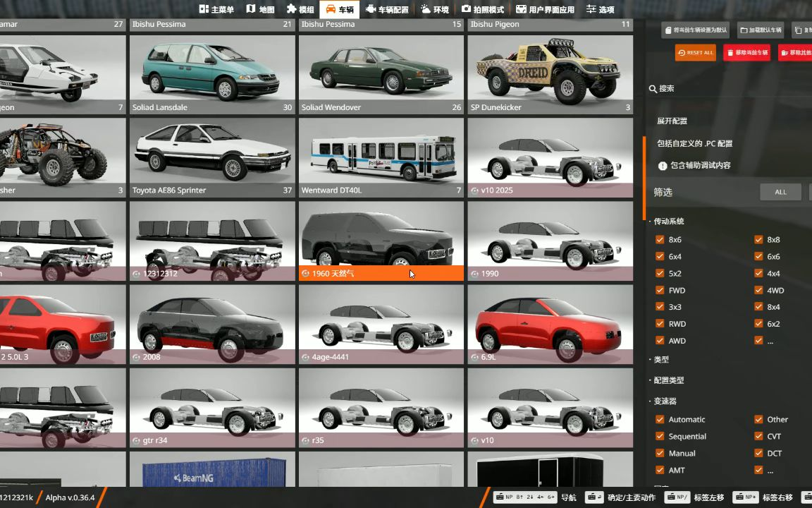The image size is (812, 508).
Task: Select the 车辆 vehicles tab
Action: [x=340, y=8]
